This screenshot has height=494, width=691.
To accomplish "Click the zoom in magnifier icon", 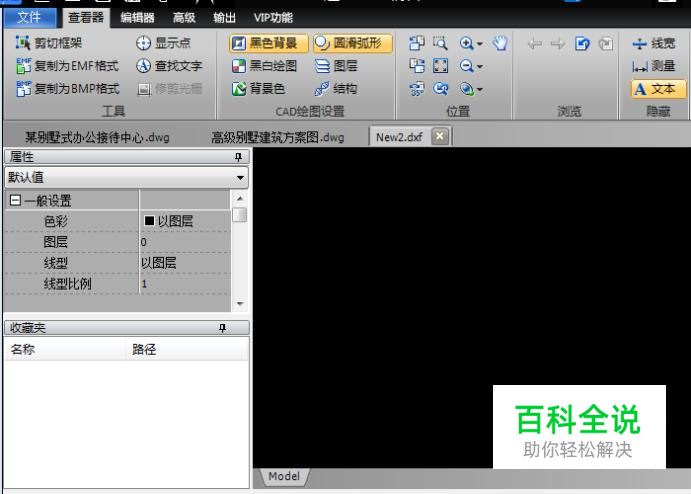I will [466, 43].
